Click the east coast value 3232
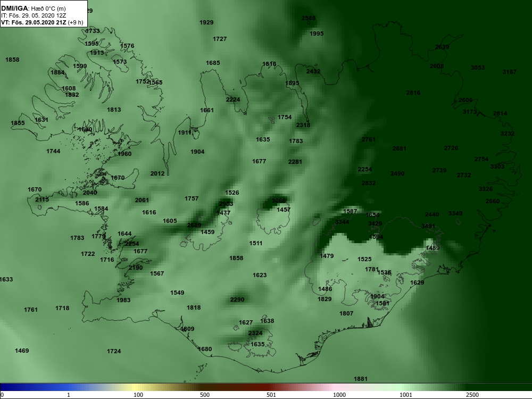Image resolution: width=532 pixels, height=399 pixels. tap(508, 134)
